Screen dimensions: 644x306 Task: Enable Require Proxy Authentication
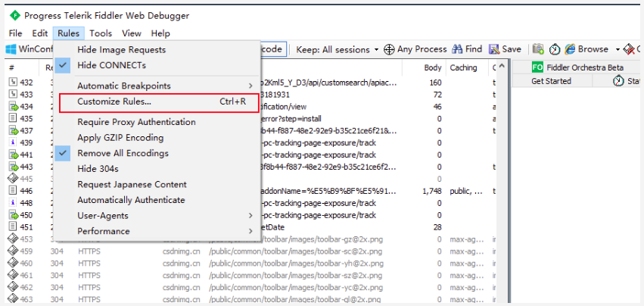coord(157,122)
